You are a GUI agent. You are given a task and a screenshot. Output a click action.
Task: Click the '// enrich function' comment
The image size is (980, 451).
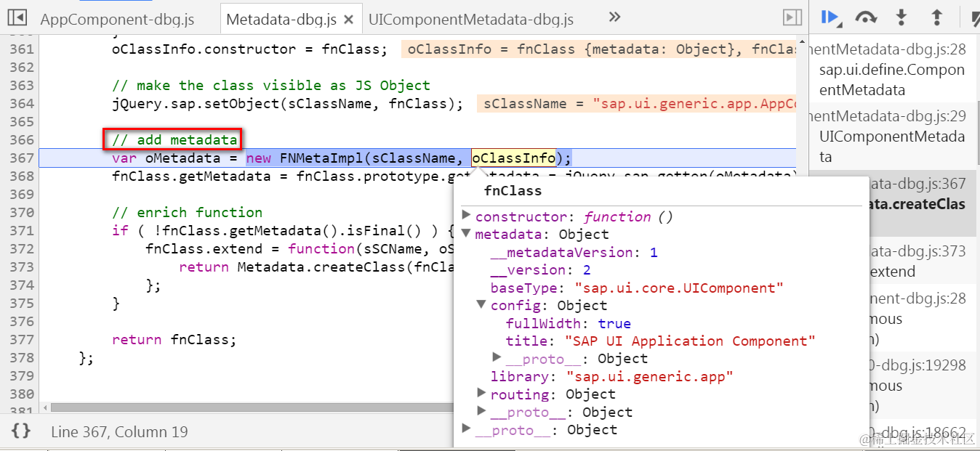coord(187,212)
